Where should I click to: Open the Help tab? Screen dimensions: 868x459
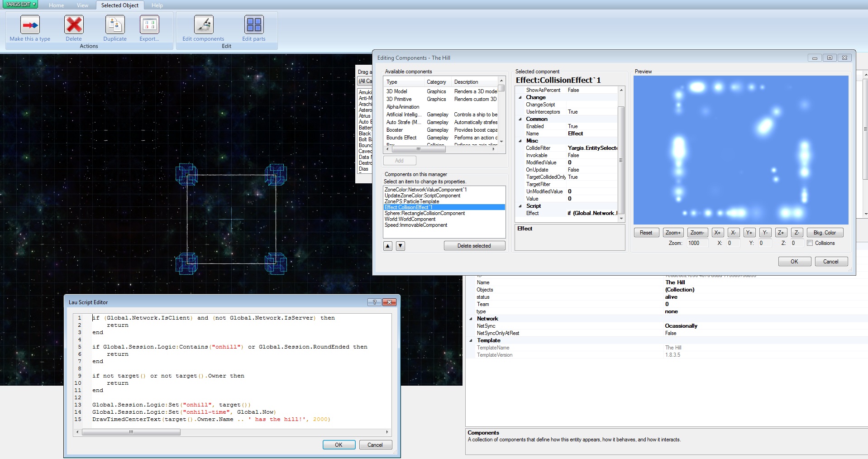[157, 5]
